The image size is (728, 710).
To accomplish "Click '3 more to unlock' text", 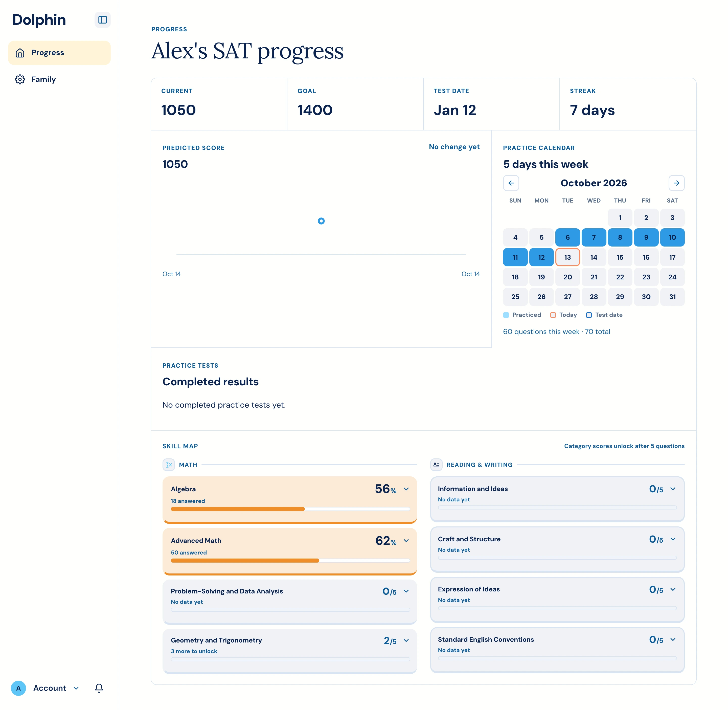I will [x=194, y=651].
